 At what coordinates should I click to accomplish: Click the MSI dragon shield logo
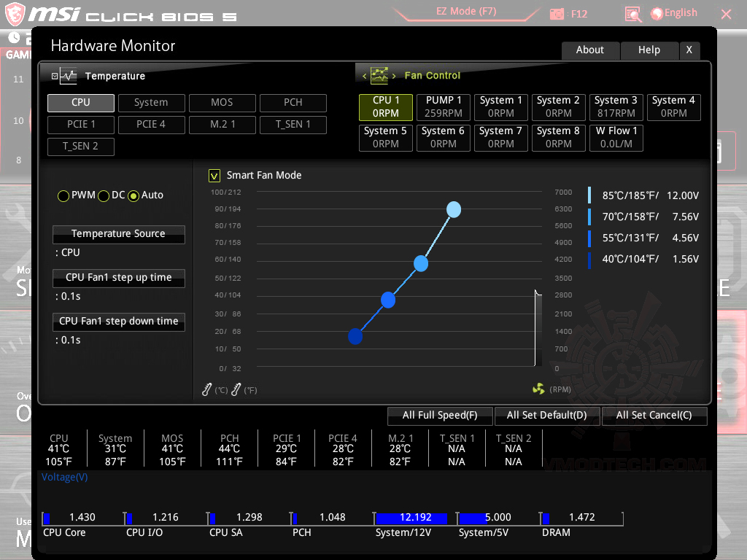pos(15,14)
